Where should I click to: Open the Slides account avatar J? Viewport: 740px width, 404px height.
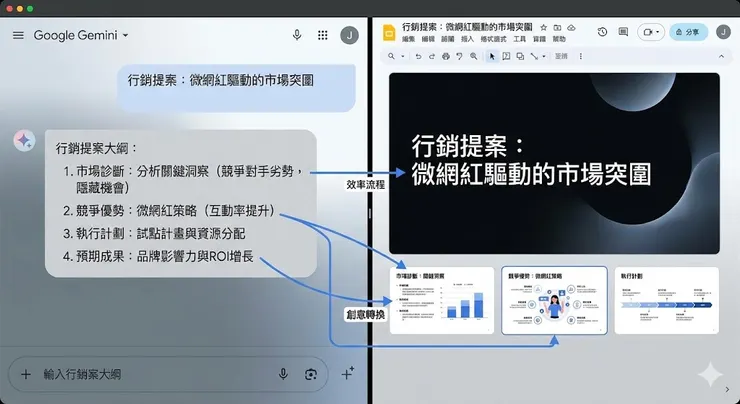tap(723, 32)
